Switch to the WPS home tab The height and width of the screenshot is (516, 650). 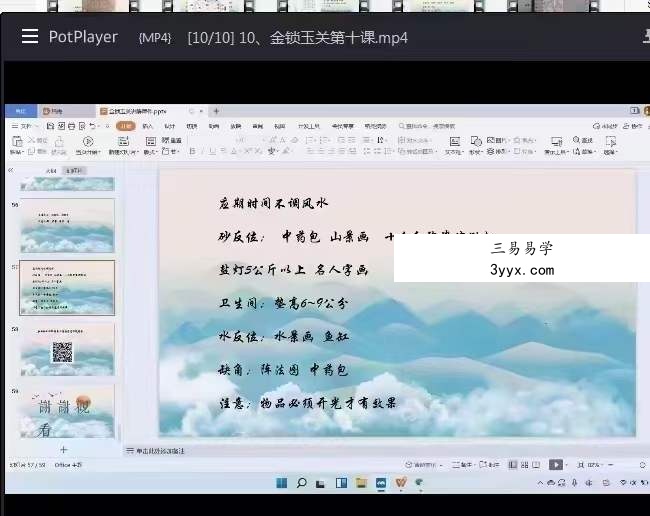click(21, 111)
